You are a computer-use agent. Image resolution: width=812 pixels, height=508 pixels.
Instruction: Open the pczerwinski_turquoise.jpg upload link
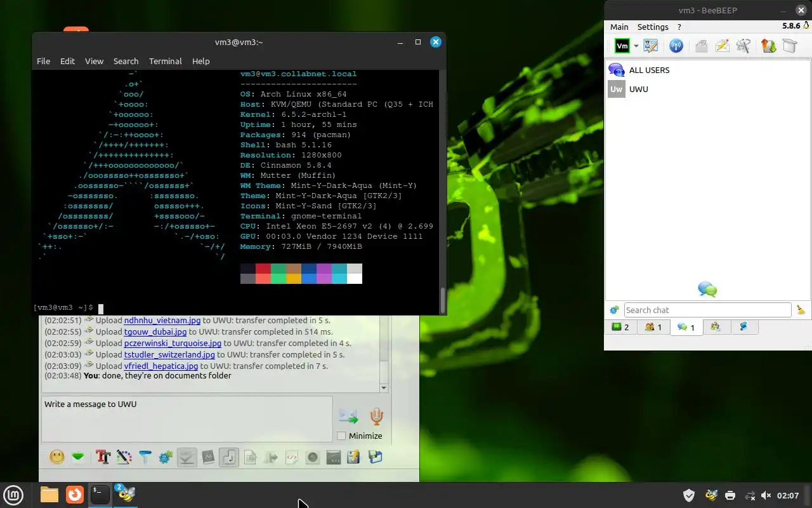click(x=173, y=343)
